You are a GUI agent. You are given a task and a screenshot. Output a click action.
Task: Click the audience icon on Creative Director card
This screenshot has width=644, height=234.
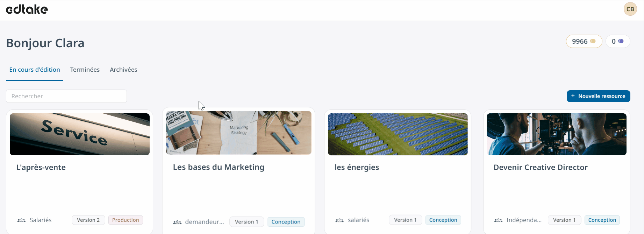(x=498, y=220)
